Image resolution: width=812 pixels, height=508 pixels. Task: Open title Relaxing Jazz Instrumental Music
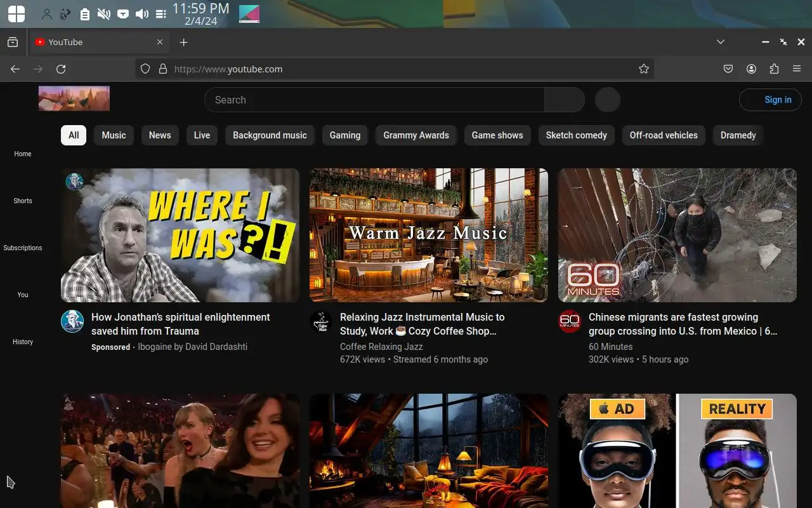(422, 324)
